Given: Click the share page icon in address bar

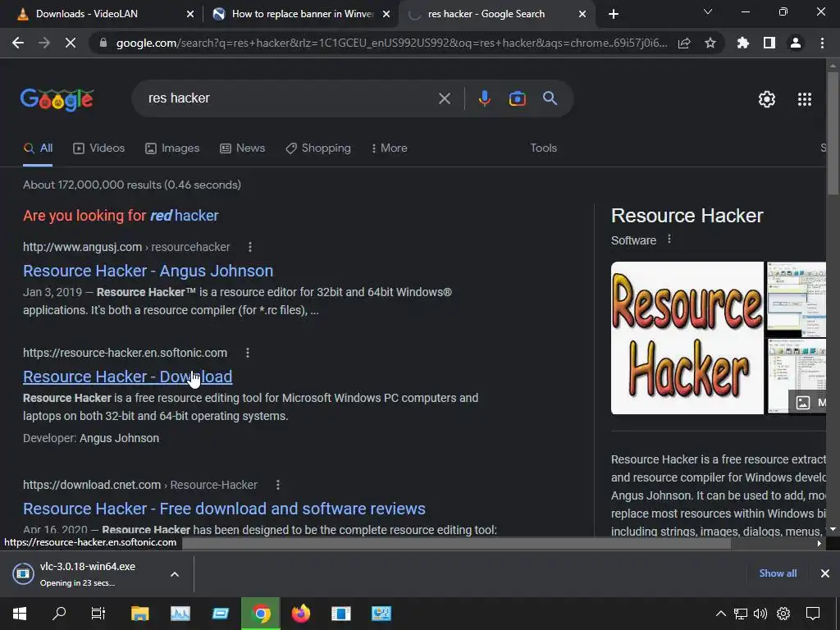Looking at the screenshot, I should 684,43.
